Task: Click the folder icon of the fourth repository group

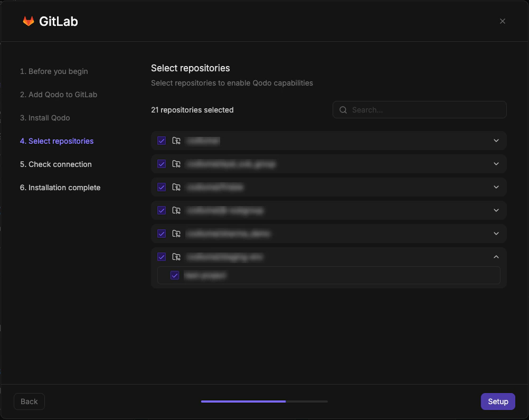Action: [x=176, y=210]
